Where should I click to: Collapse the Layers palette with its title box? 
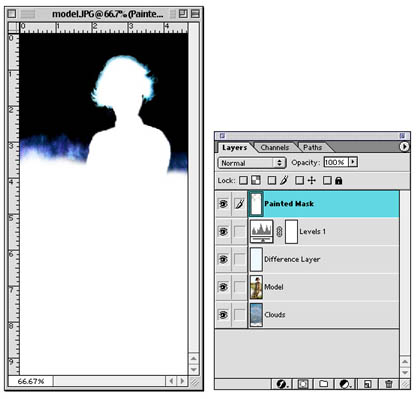(x=402, y=136)
